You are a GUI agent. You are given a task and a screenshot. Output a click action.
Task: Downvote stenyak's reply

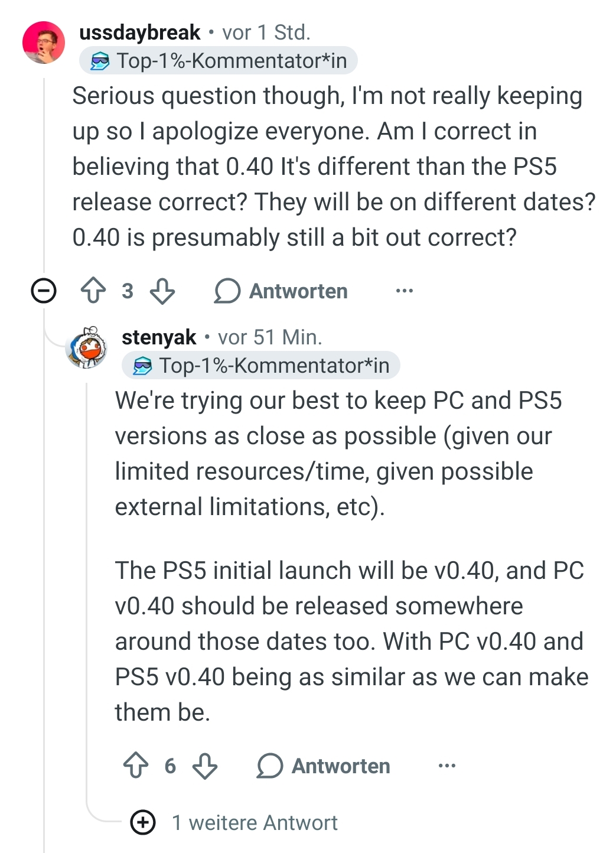click(x=205, y=766)
